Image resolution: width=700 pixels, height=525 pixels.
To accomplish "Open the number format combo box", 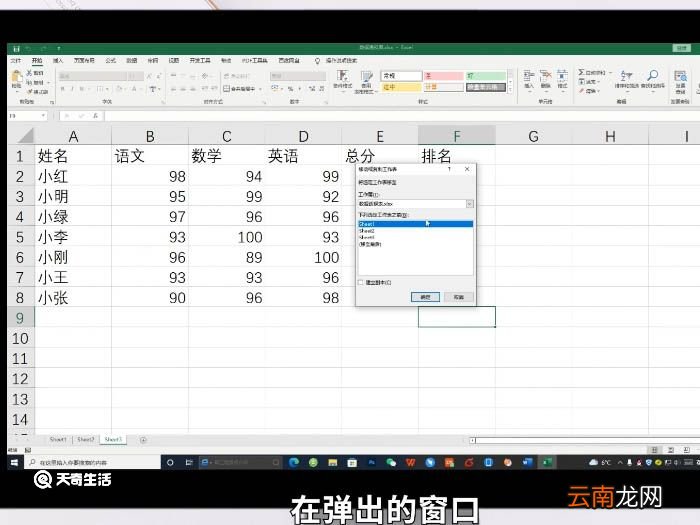I will pos(298,76).
